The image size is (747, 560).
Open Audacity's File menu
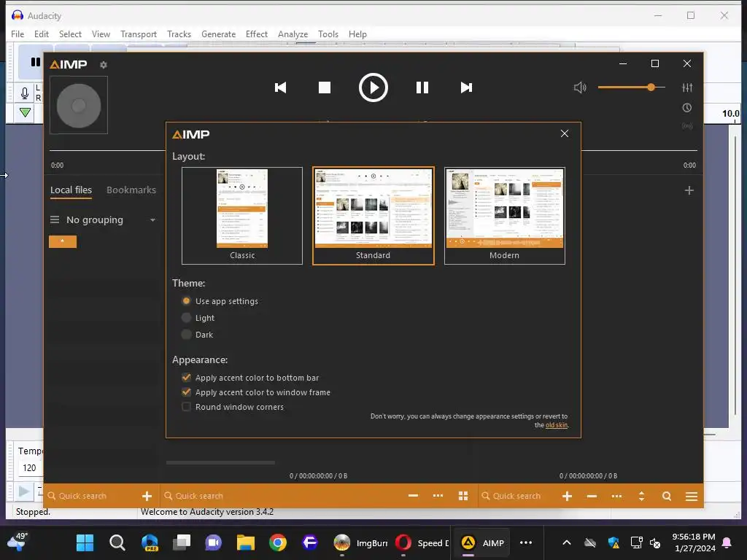pos(18,34)
